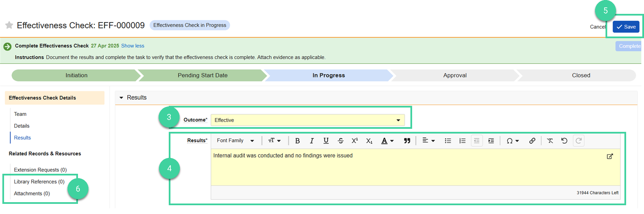The width and height of the screenshot is (644, 214).
Task: Insert a bulleted list
Action: (x=448, y=141)
